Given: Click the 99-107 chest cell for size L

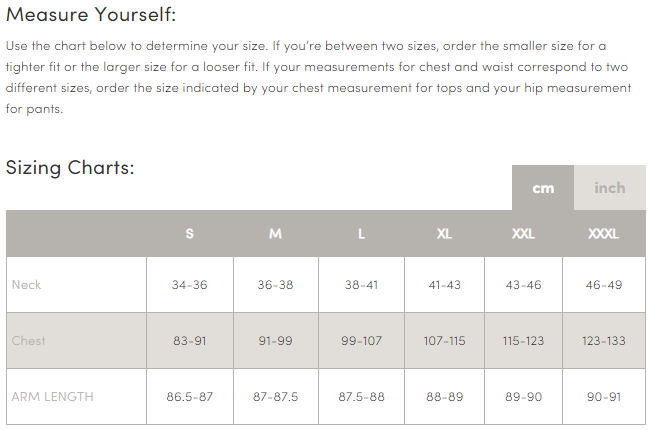Looking at the screenshot, I should coord(361,341).
